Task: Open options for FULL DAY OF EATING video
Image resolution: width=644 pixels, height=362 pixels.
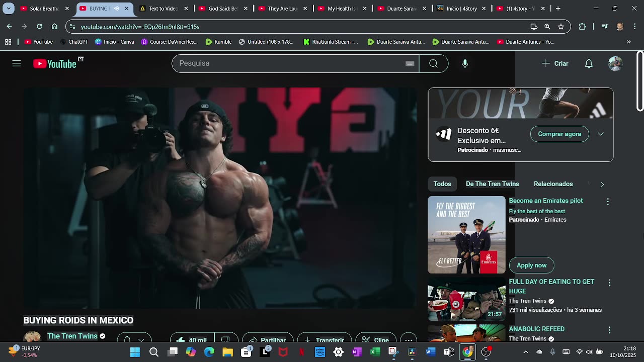Action: (609, 283)
